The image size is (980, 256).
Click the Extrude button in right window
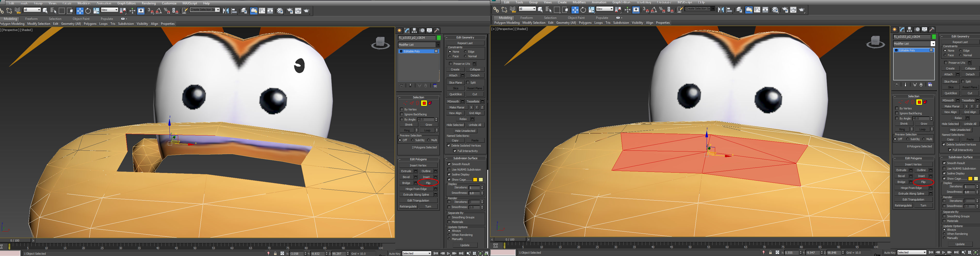pyautogui.click(x=901, y=170)
